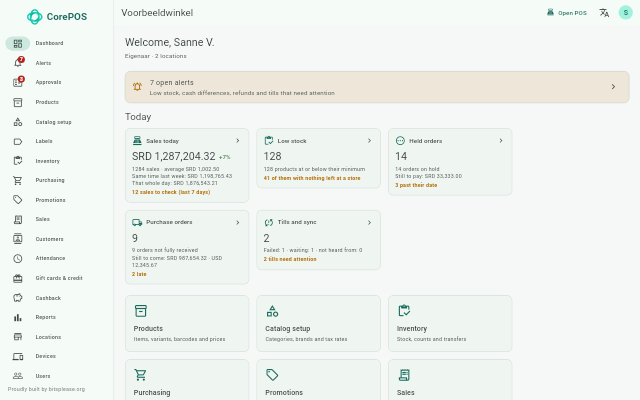Click the language translate icon in header
640x400 pixels.
coord(604,13)
